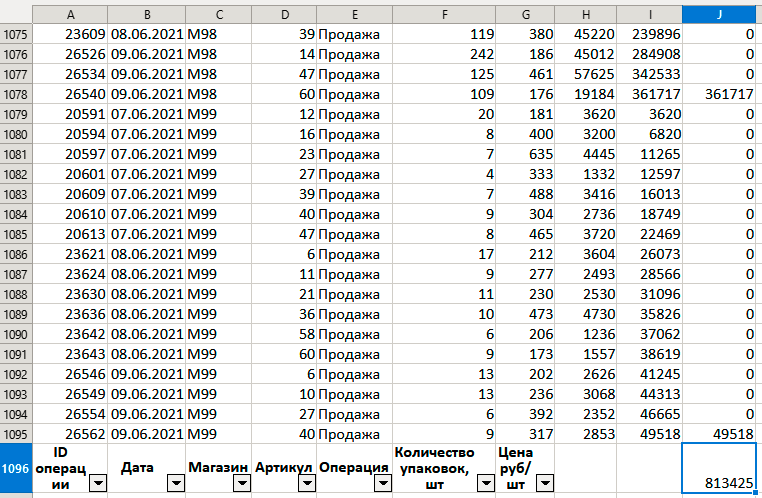
Task: Select the column D header
Action: (x=284, y=14)
